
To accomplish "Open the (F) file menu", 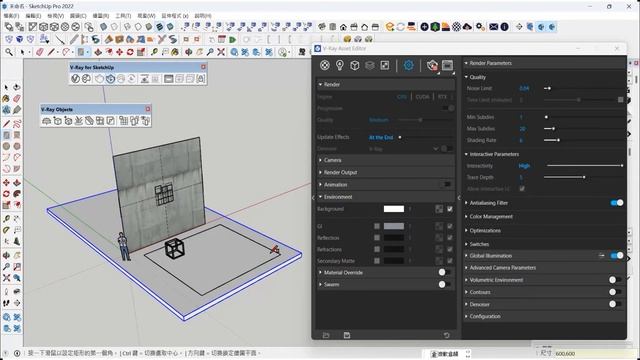I will pyautogui.click(x=11, y=16).
